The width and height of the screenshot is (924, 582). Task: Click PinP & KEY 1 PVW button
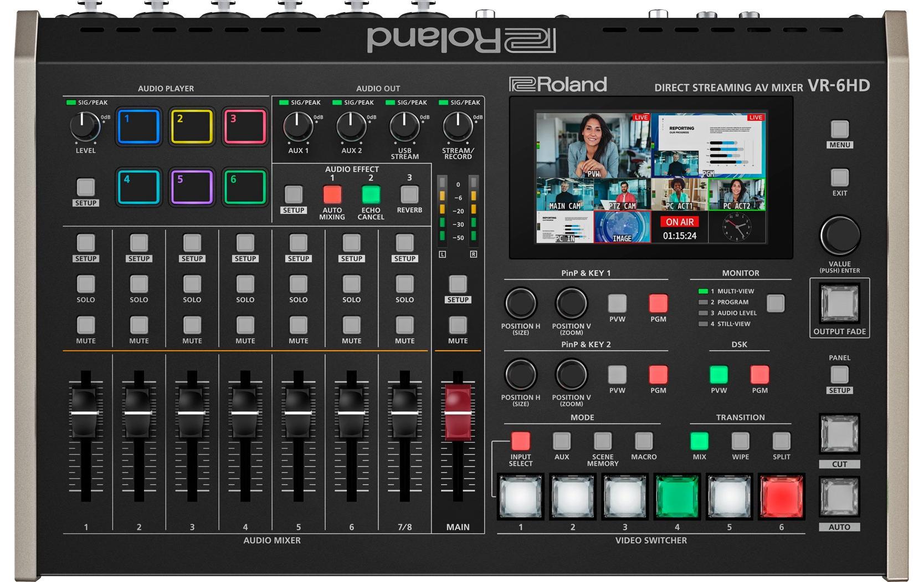[617, 303]
